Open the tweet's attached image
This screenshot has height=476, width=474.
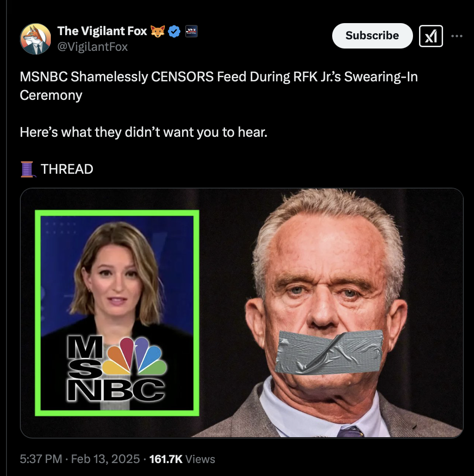pyautogui.click(x=242, y=313)
